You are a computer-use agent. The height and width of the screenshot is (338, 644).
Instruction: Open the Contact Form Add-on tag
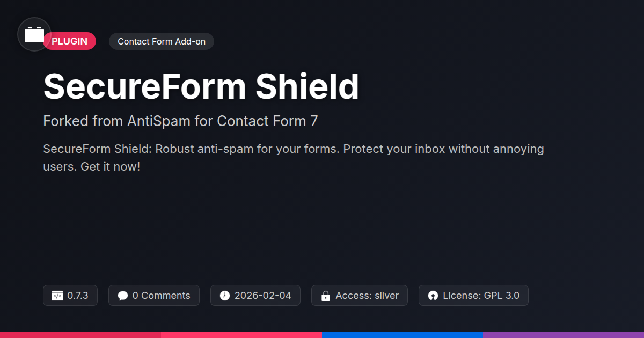pyautogui.click(x=162, y=41)
